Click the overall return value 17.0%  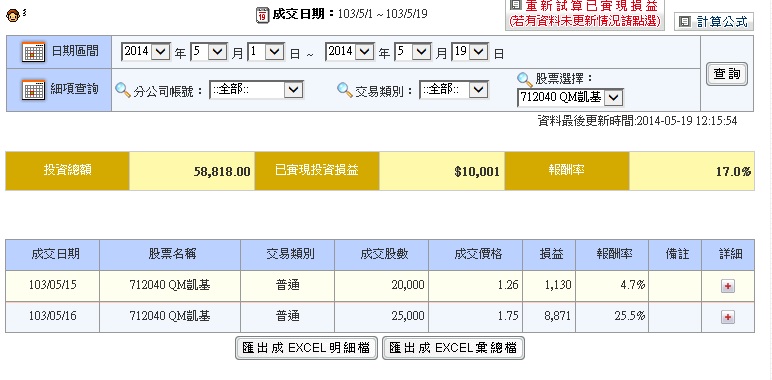pyautogui.click(x=734, y=172)
